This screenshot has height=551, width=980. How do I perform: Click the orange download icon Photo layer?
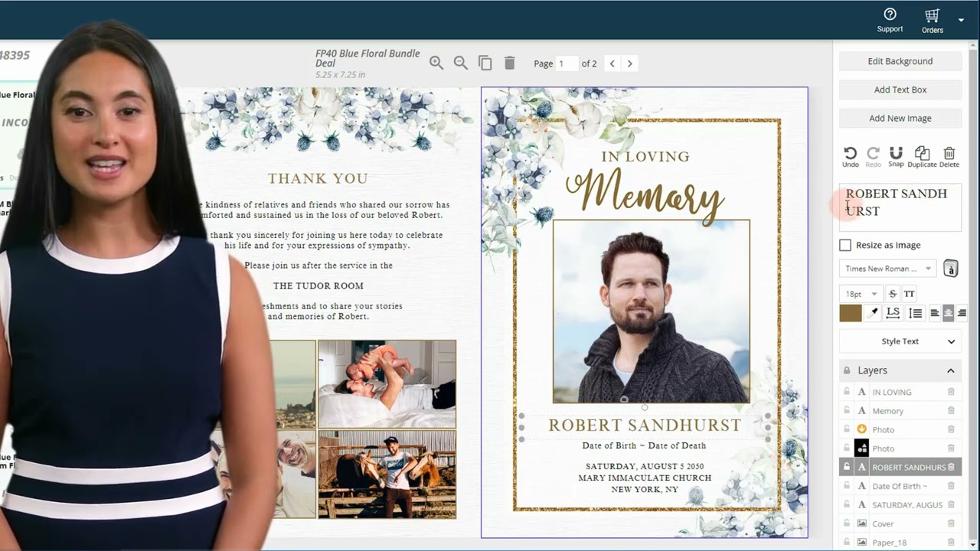[x=861, y=429]
